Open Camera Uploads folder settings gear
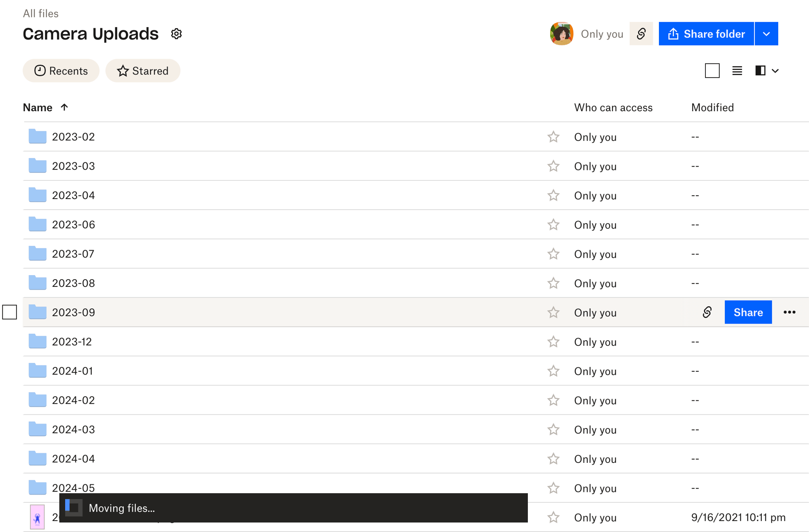Image resolution: width=809 pixels, height=532 pixels. point(176,34)
